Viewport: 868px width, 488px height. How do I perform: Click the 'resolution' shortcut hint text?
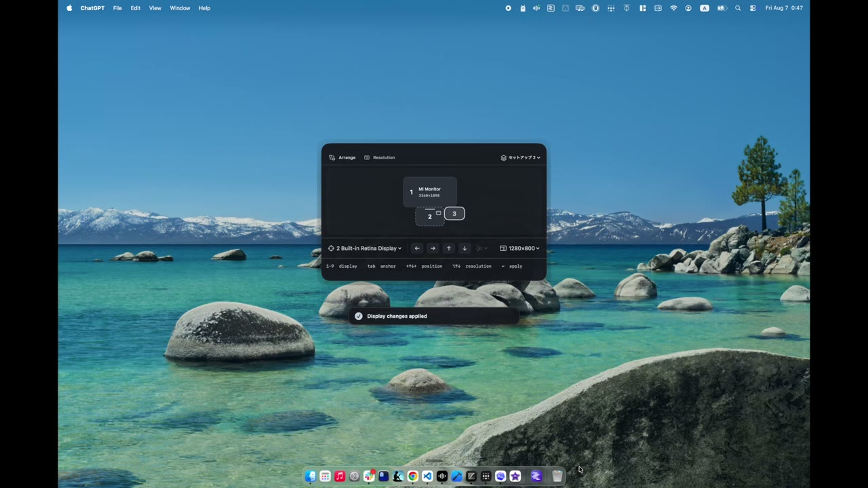[478, 266]
